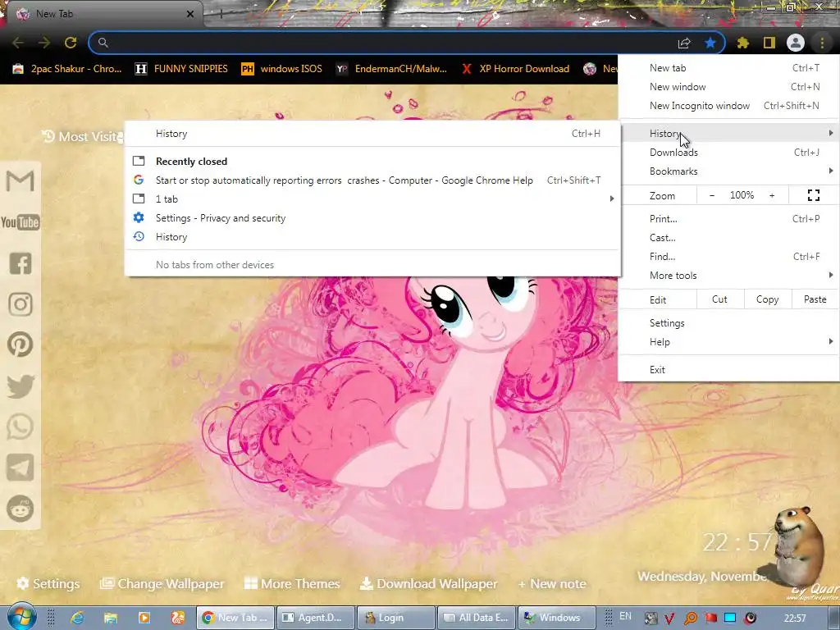Click the Cut edit button
This screenshot has height=630, width=840.
click(x=720, y=299)
